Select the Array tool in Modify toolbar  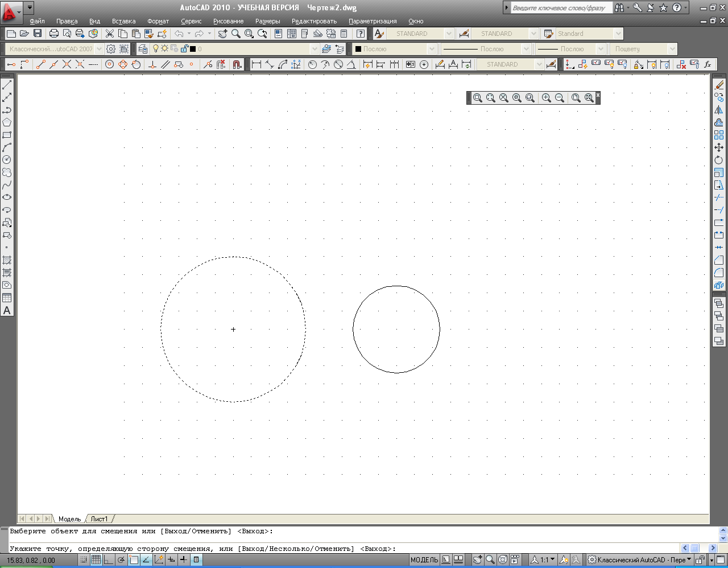[719, 135]
